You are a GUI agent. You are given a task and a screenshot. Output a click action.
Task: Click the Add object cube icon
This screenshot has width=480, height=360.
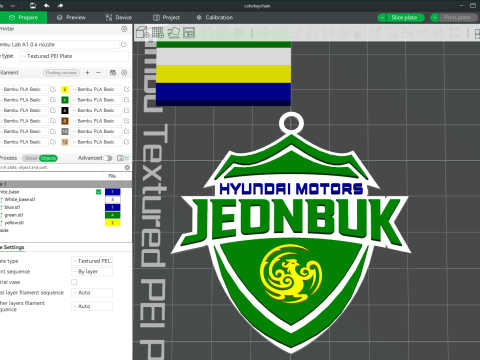click(x=143, y=32)
